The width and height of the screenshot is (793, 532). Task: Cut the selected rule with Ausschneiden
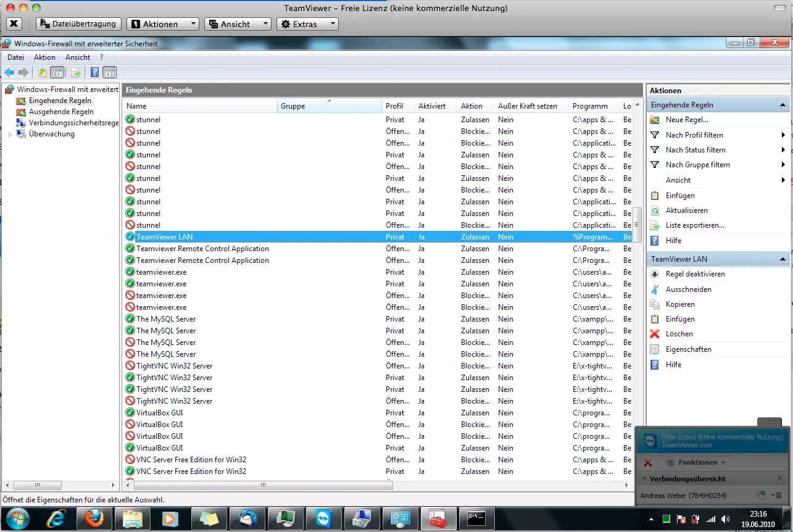pos(687,289)
